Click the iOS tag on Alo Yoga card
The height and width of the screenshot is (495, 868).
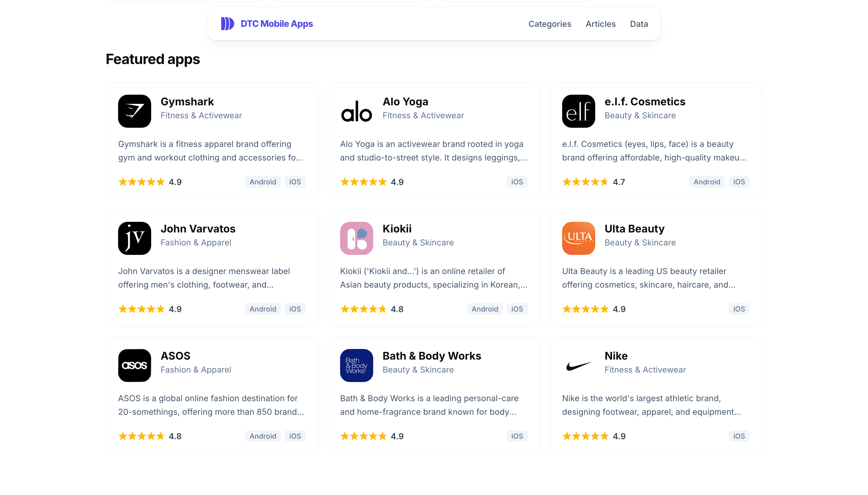(517, 182)
